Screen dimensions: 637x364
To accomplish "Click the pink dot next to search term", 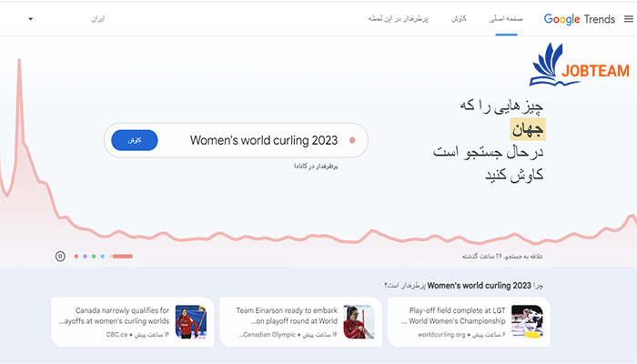I will tap(352, 140).
